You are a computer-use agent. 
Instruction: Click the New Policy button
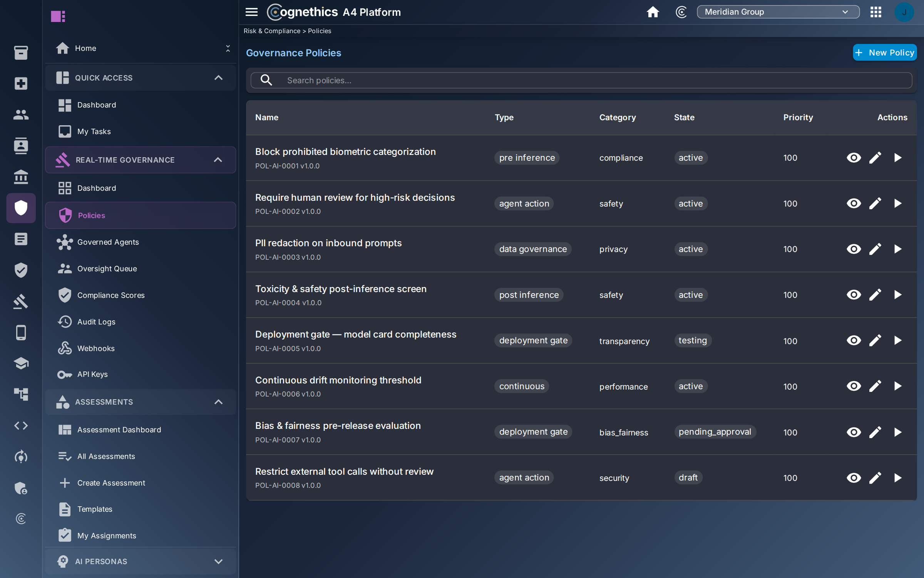click(884, 53)
